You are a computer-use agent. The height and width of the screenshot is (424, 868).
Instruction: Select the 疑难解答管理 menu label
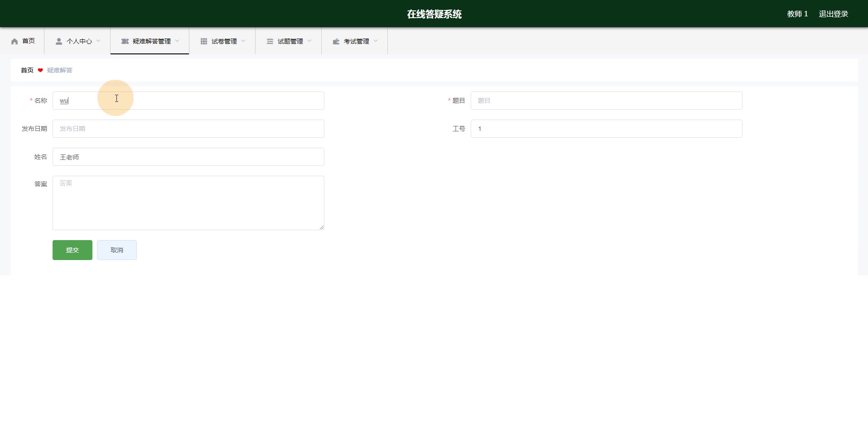[152, 41]
